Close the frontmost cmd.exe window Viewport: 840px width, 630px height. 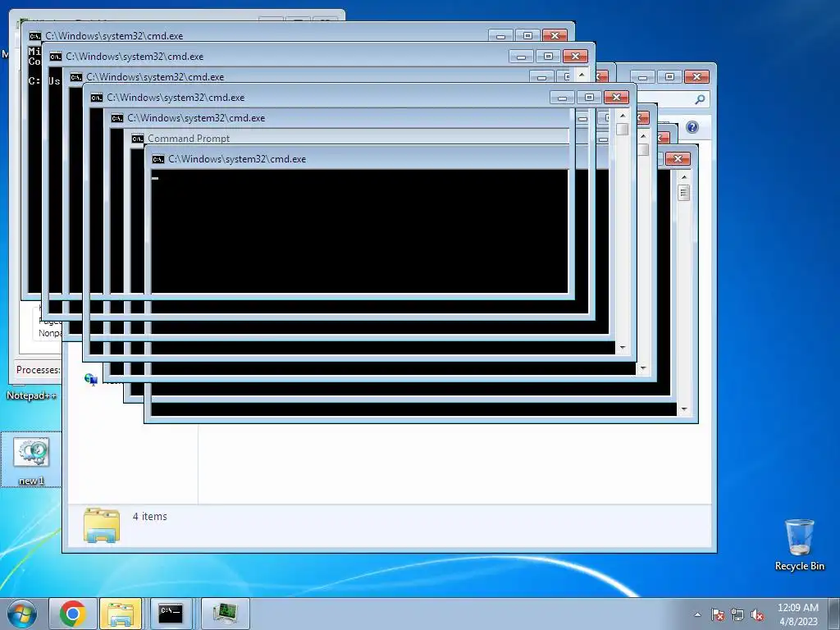click(x=555, y=36)
